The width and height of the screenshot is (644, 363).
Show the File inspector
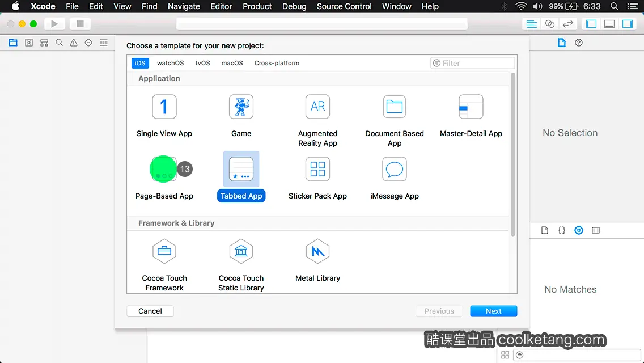(x=561, y=43)
